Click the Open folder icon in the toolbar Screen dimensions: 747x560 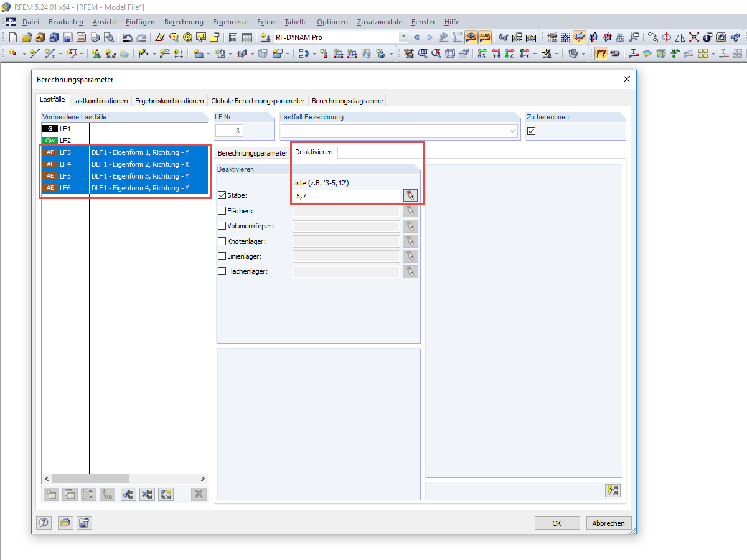click(27, 37)
